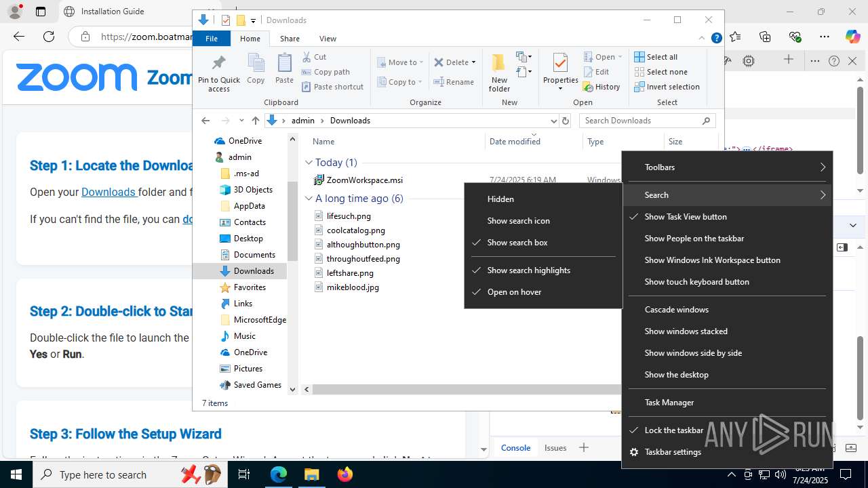Click Cascade windows menu entry
868x488 pixels.
[727, 310]
